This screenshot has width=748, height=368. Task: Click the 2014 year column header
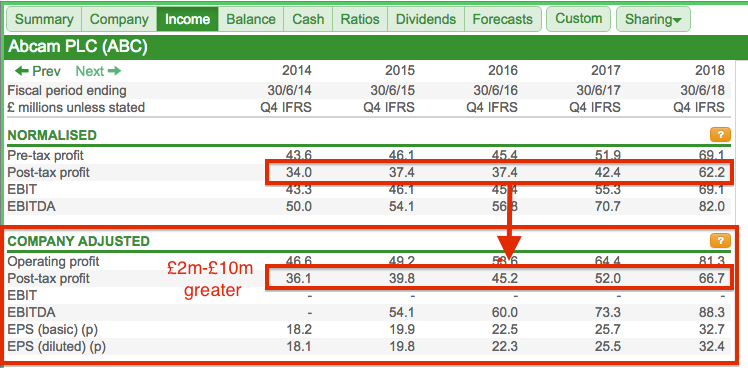tap(297, 71)
